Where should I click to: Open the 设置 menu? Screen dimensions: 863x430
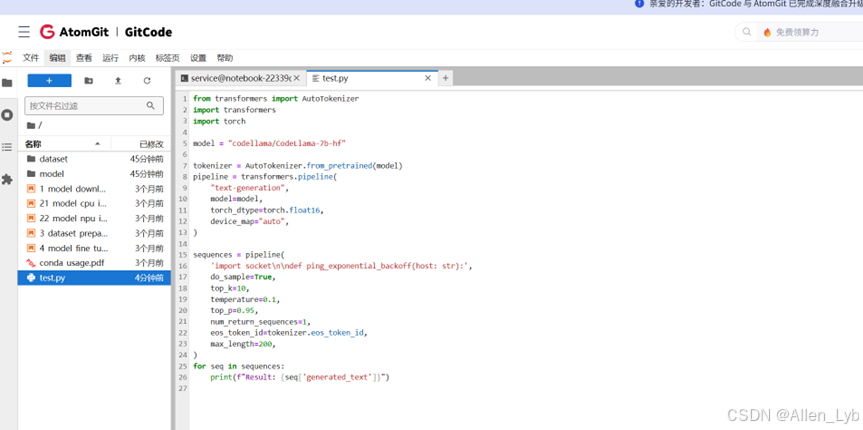point(198,58)
